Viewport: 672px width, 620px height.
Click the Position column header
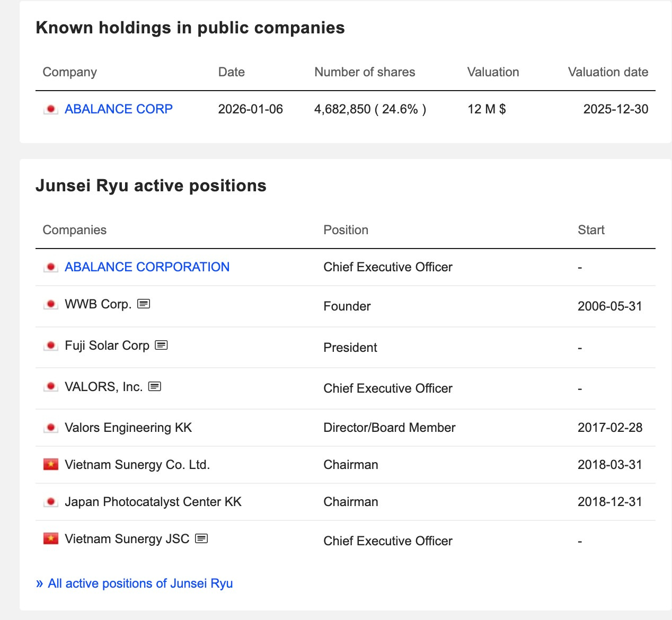pos(346,230)
